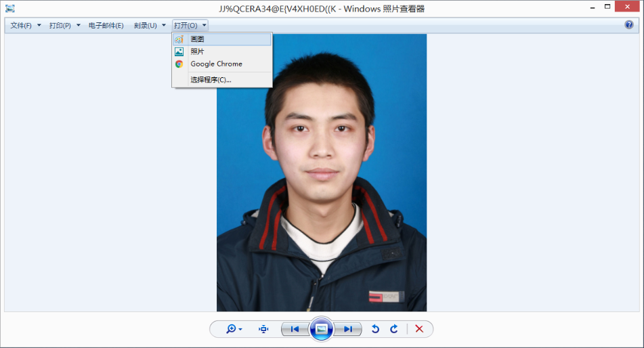
Task: Click the Chrome logo icon in menu
Action: [179, 64]
